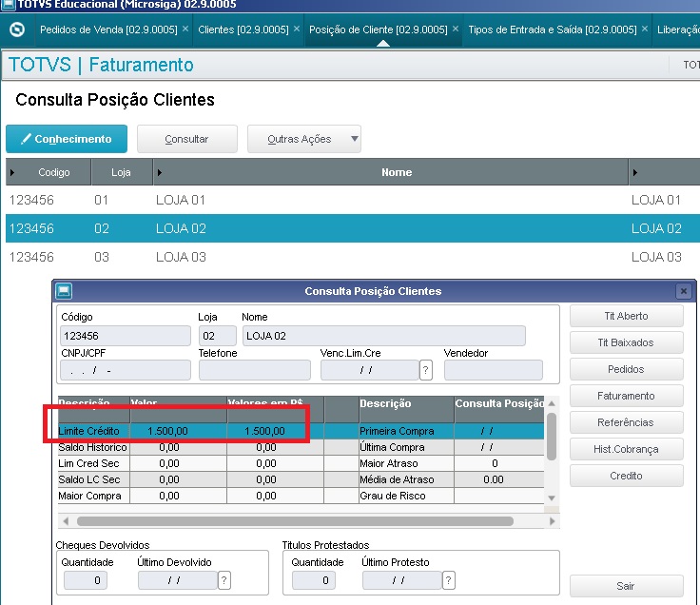The width and height of the screenshot is (700, 605).
Task: Click Cheques Devolvidos Quantidade field
Action: pyautogui.click(x=86, y=580)
